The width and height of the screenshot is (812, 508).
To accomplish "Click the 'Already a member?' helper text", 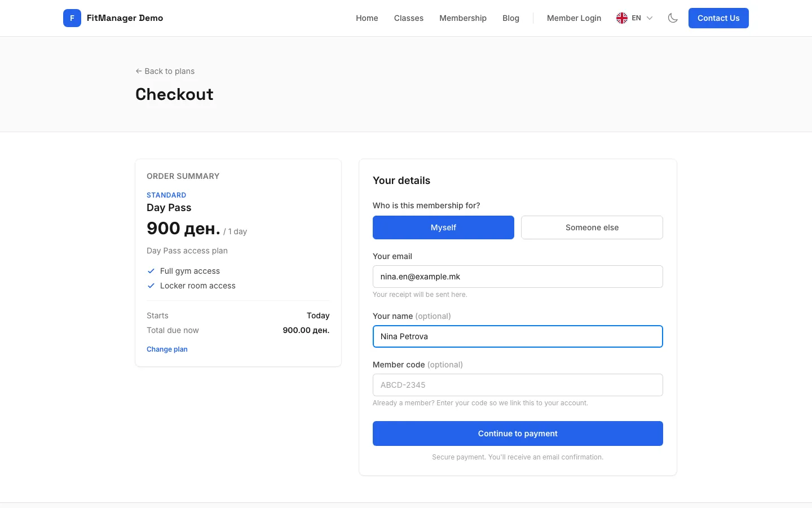I will pos(480,403).
